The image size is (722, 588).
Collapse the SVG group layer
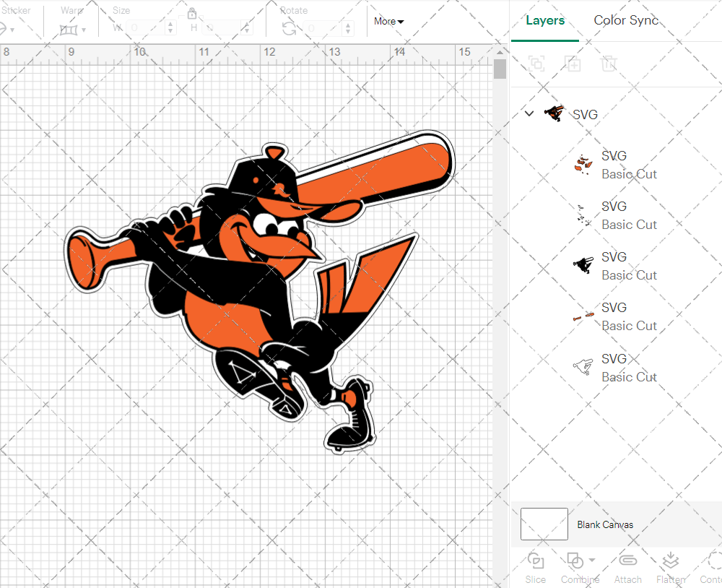point(529,113)
